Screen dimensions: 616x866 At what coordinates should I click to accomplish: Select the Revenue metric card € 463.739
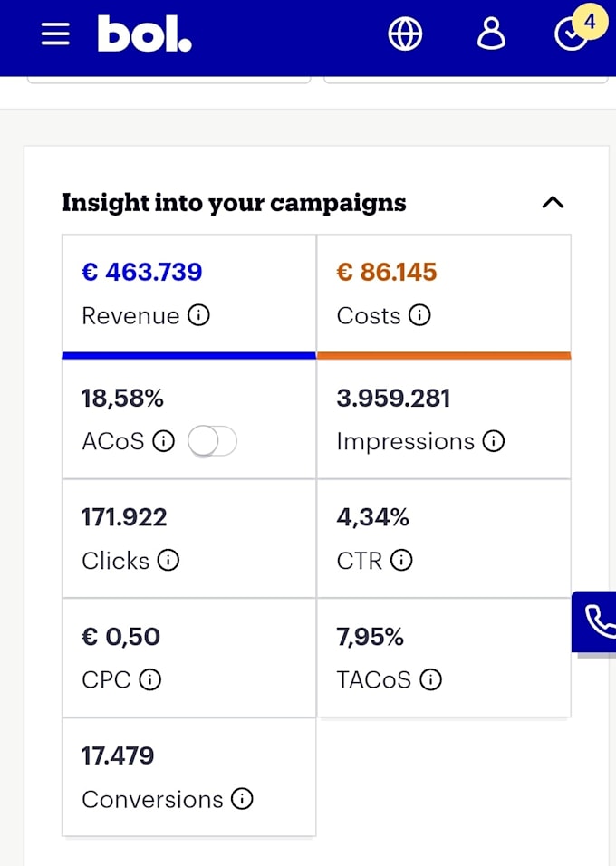(x=189, y=296)
